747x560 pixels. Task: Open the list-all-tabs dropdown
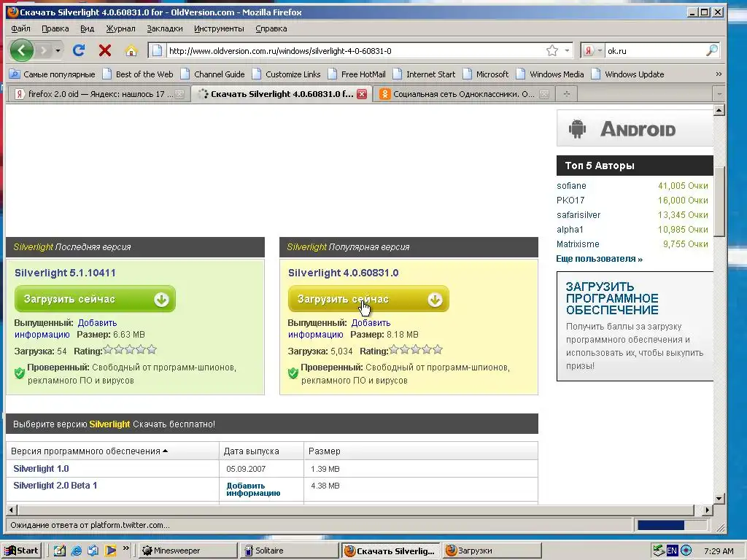719,94
